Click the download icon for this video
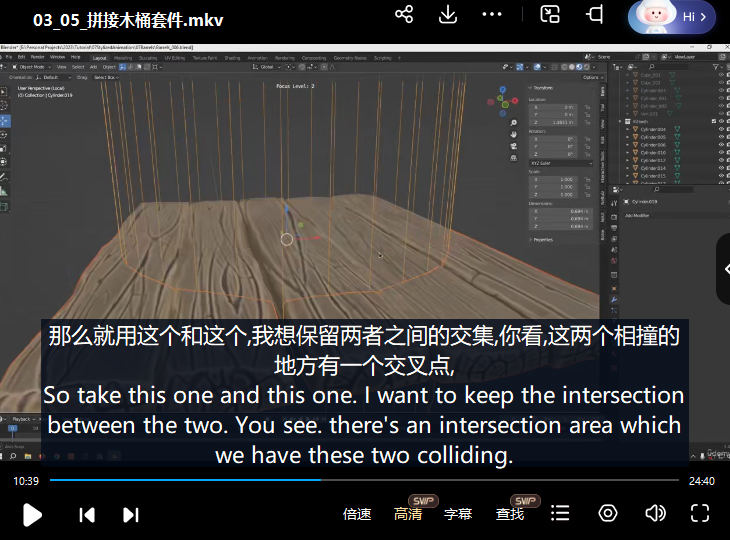 click(x=448, y=15)
